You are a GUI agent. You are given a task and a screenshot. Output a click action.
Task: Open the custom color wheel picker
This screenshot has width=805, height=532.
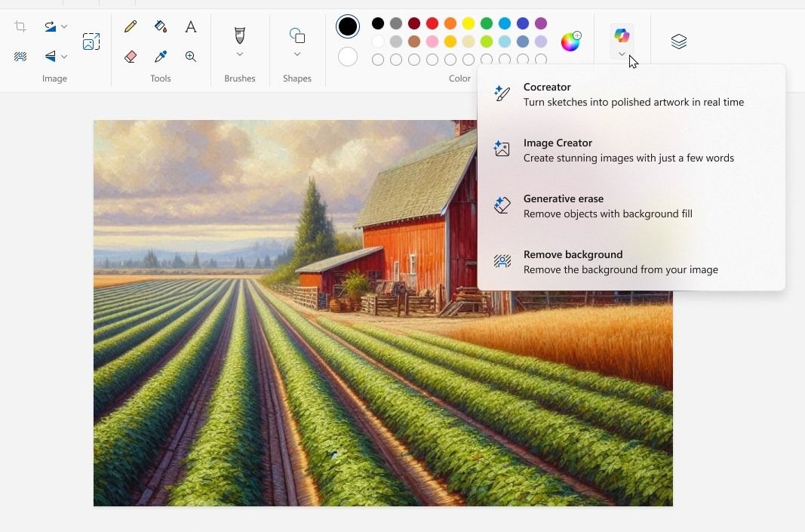click(x=571, y=42)
